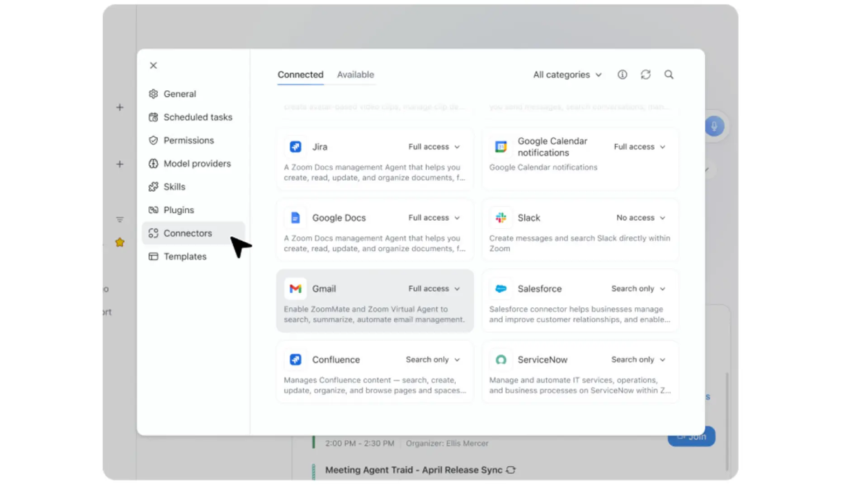
Task: Open Confluence Search only dropdown
Action: [433, 360]
